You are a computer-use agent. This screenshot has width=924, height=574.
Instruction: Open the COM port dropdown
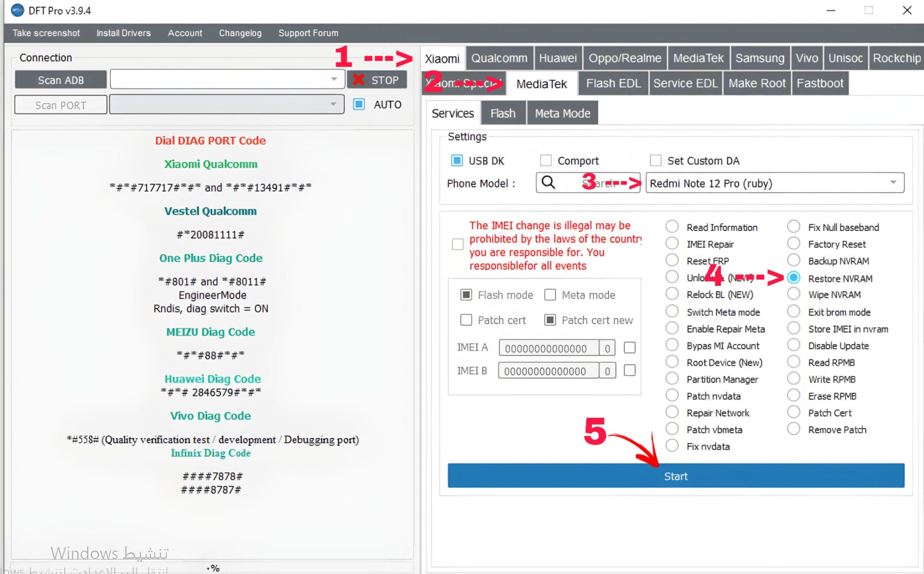pos(227,104)
